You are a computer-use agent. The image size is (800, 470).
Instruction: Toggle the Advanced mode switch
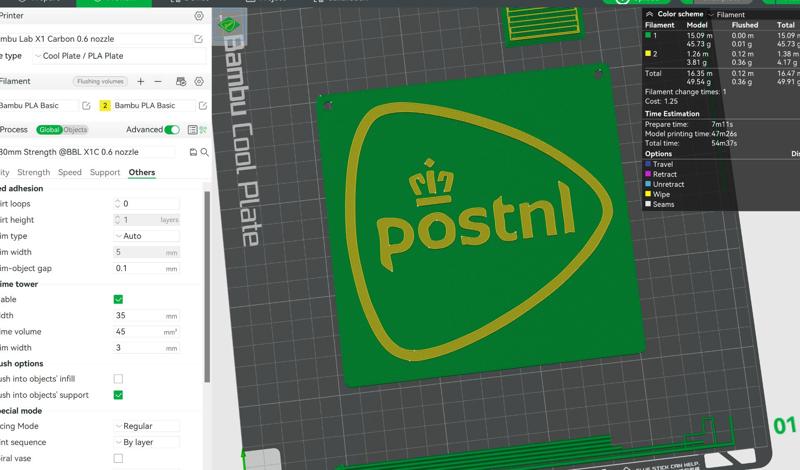(x=172, y=130)
